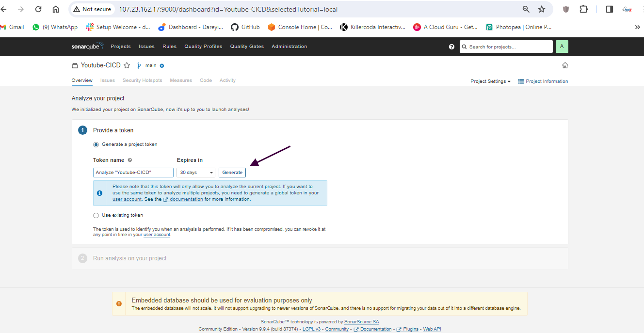This screenshot has height=333, width=644.
Task: Bookmark this page with the star icon
Action: coord(542,9)
